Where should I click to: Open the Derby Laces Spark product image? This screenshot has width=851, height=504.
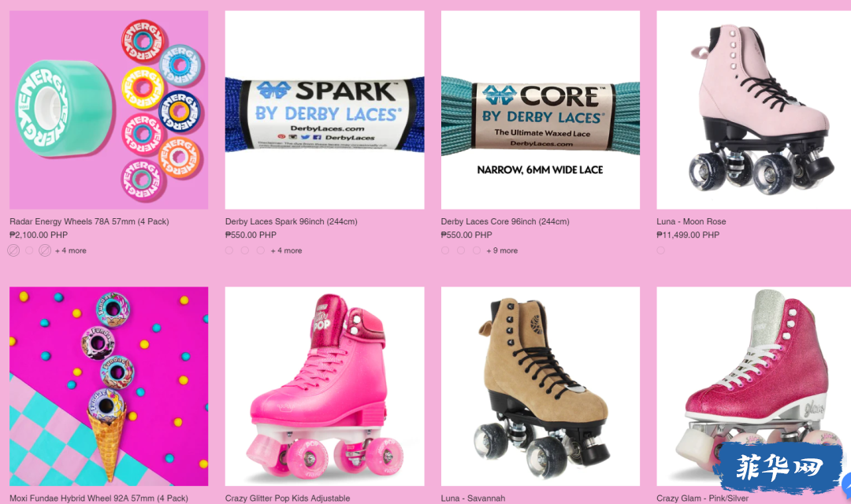[x=325, y=110]
